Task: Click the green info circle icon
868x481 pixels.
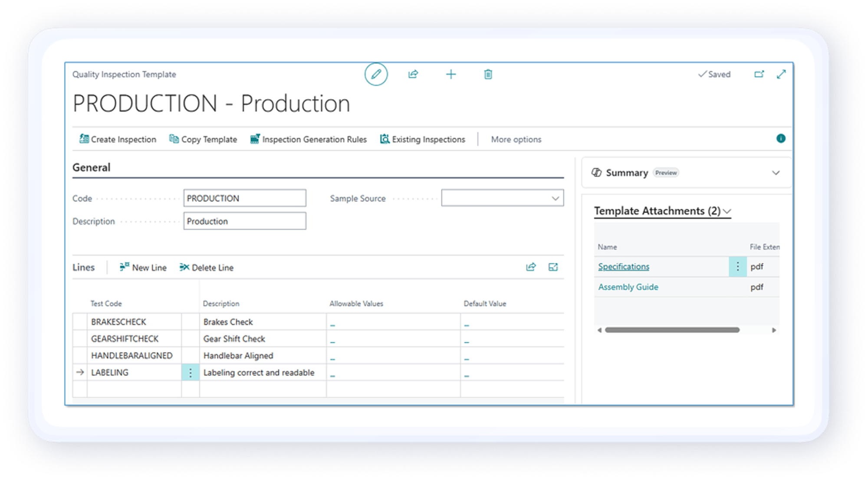Action: point(781,139)
